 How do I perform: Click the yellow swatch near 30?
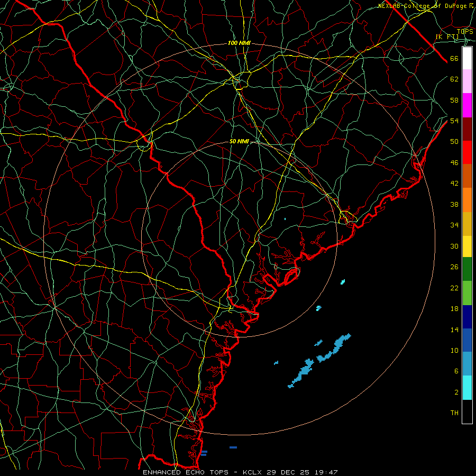coord(467,246)
